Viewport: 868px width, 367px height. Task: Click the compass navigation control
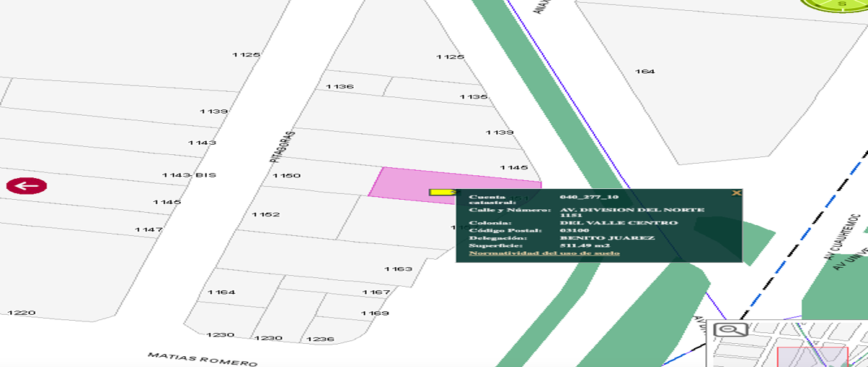842,6
